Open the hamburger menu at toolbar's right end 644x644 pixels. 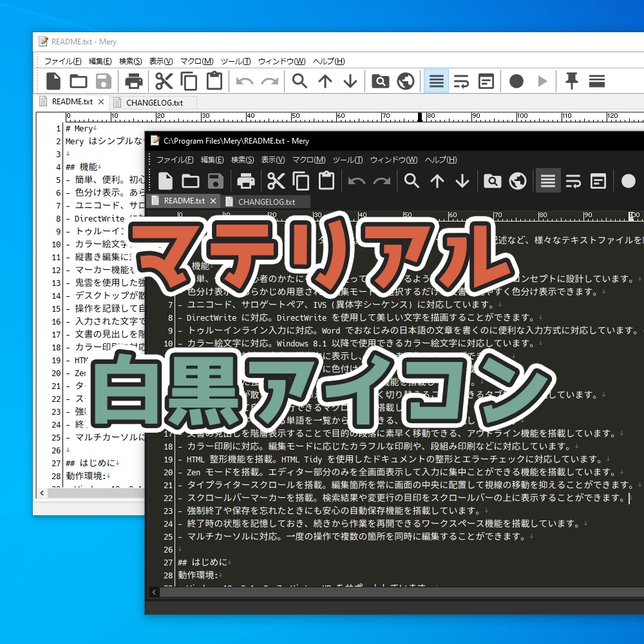597,80
